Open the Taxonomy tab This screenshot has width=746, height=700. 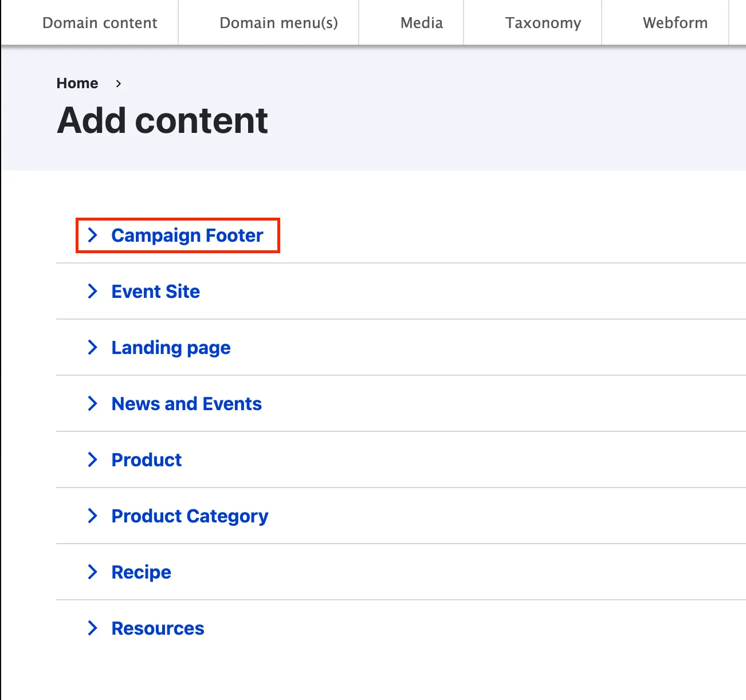[543, 23]
